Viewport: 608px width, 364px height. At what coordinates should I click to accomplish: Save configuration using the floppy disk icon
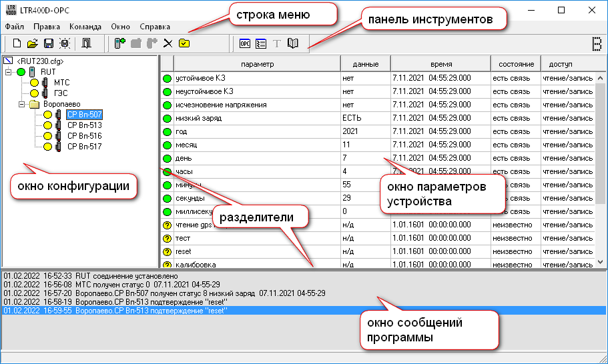[48, 43]
